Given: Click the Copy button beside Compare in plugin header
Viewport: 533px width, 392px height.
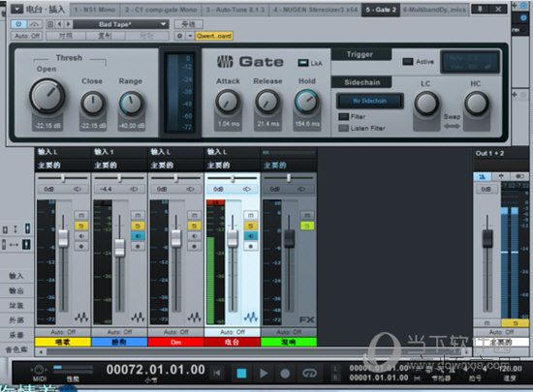Looking at the screenshot, I should [x=106, y=36].
